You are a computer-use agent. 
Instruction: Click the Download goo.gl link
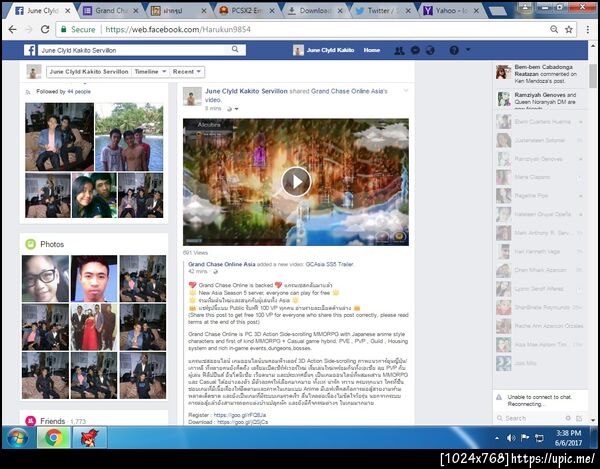(x=243, y=422)
